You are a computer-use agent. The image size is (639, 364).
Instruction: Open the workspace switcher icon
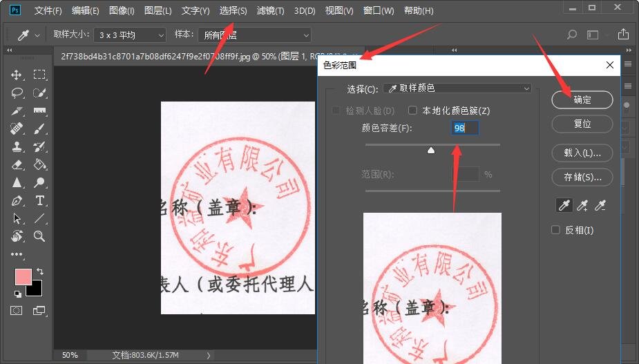tap(593, 35)
